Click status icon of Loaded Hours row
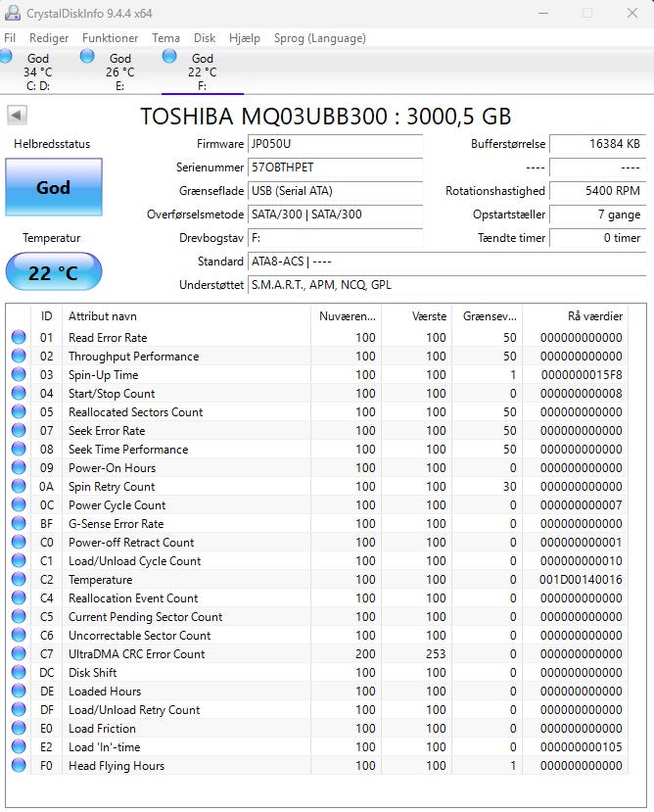The height and width of the screenshot is (812, 654). 19,692
